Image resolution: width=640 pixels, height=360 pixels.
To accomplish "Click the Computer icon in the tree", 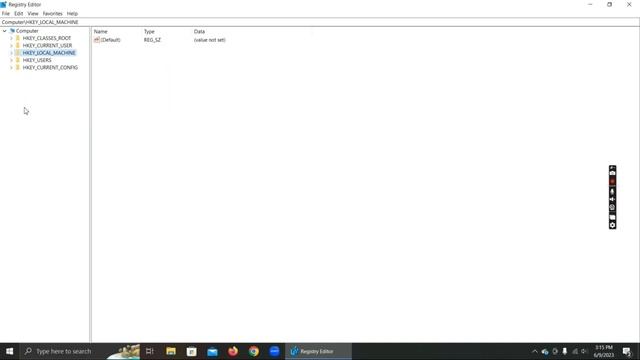I will tap(12, 31).
